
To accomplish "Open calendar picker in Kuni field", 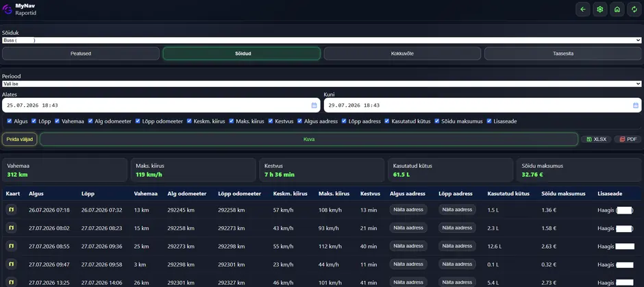I will 635,105.
